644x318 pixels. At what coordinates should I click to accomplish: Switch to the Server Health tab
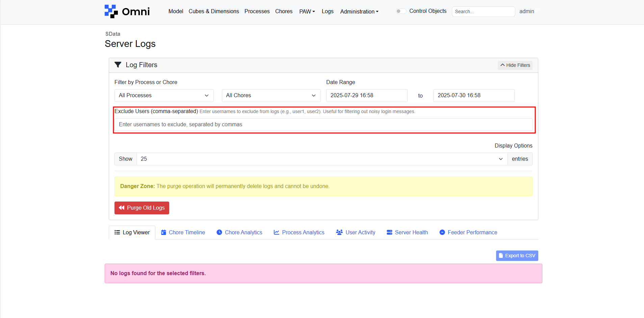[x=407, y=232]
